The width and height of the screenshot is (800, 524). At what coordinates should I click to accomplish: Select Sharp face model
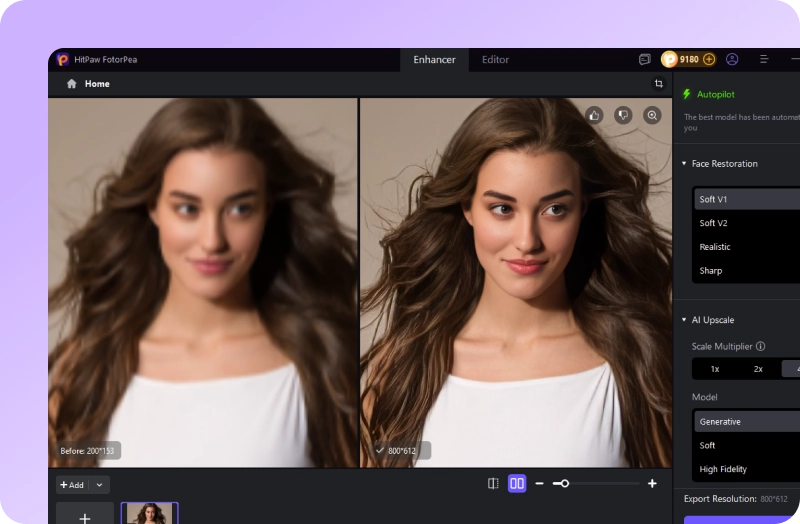pyautogui.click(x=747, y=270)
